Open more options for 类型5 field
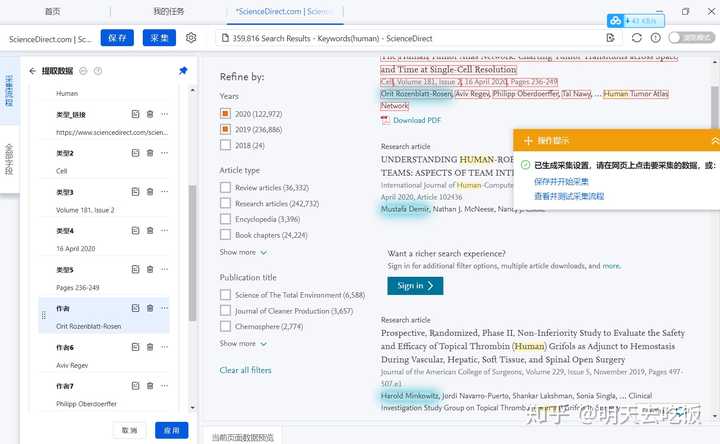720x444 pixels. tap(164, 269)
